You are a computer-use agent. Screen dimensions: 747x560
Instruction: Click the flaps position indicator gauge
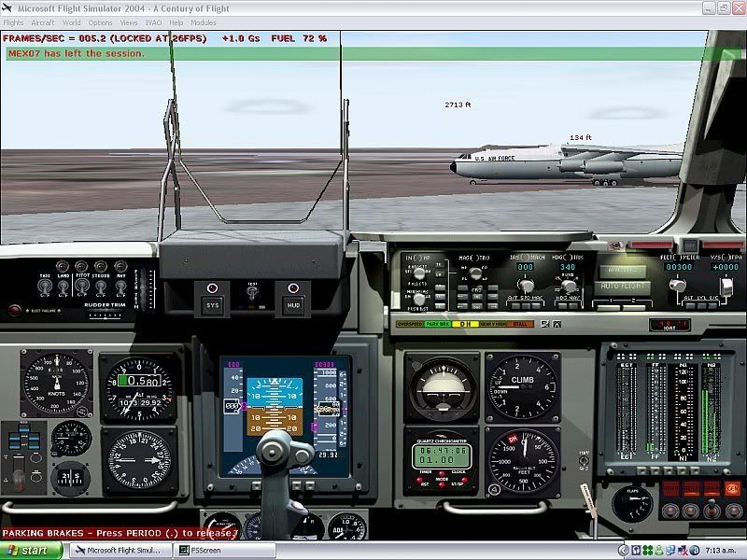pos(632,502)
